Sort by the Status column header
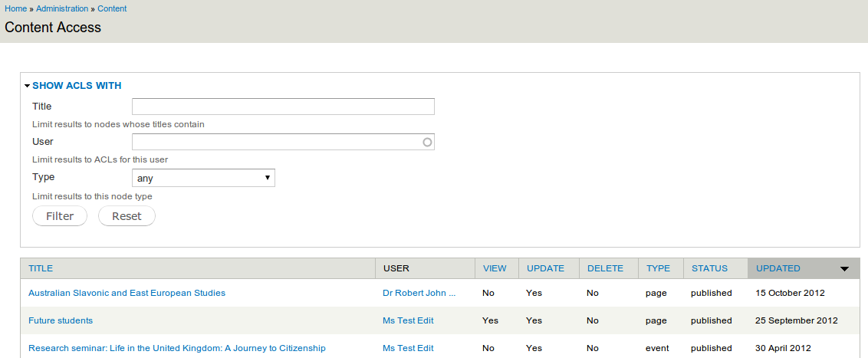The height and width of the screenshot is (358, 868). tap(709, 268)
